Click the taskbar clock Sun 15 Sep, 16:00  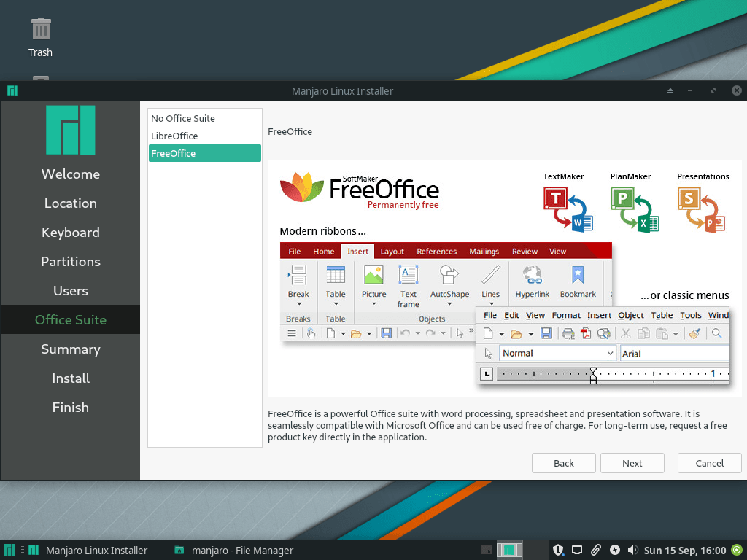point(684,550)
